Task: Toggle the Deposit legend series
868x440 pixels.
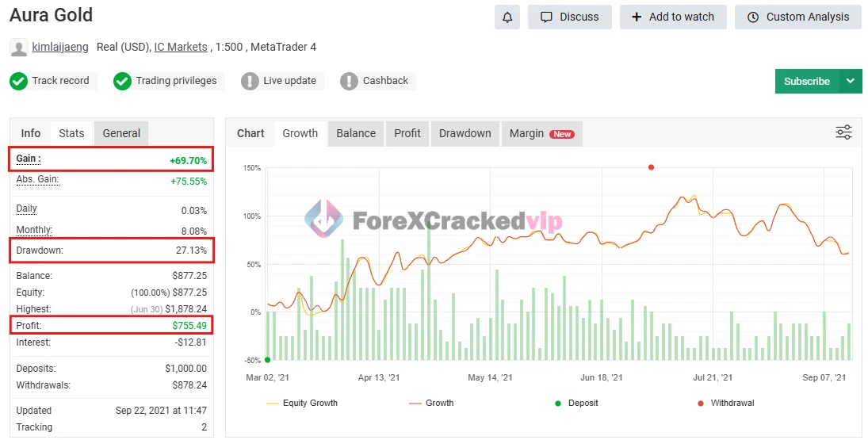Action: pos(576,403)
